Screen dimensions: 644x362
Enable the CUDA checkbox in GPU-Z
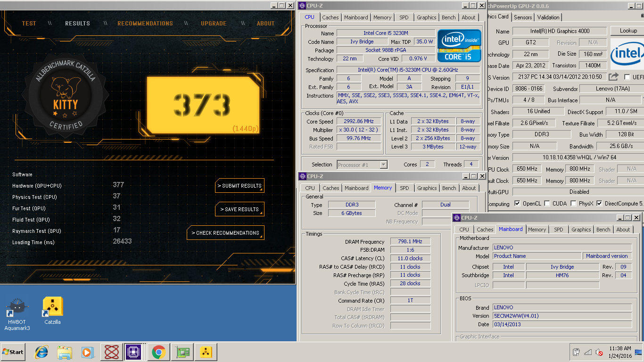tap(547, 204)
